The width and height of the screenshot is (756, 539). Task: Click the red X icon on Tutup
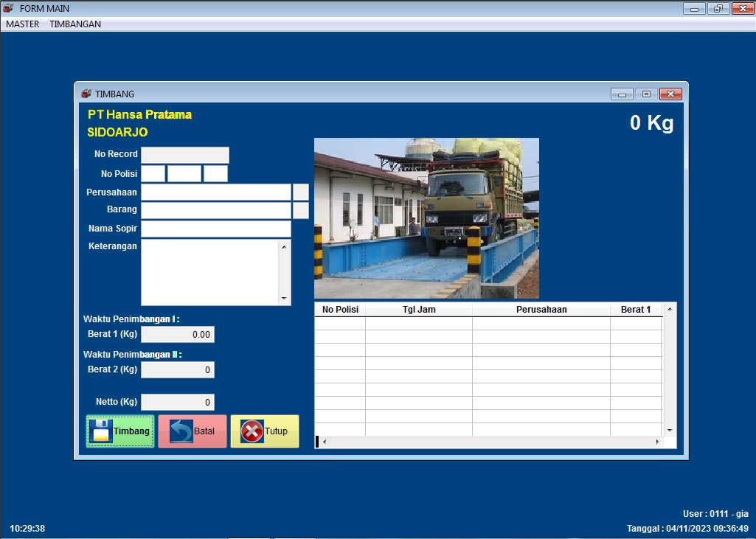252,431
